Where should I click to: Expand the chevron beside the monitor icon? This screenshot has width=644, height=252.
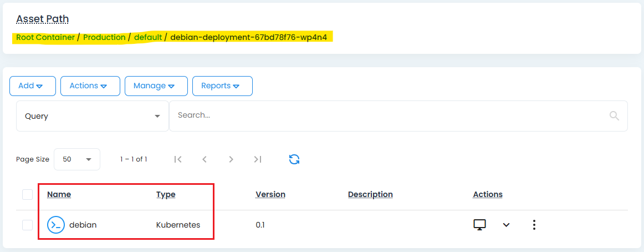506,225
